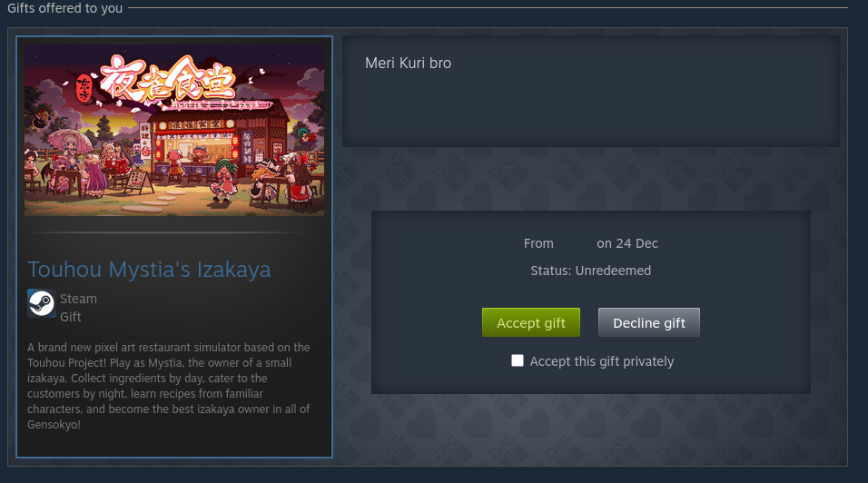Click the red Touhou seal in the banner
Viewport: 868px width, 483px height.
84,89
